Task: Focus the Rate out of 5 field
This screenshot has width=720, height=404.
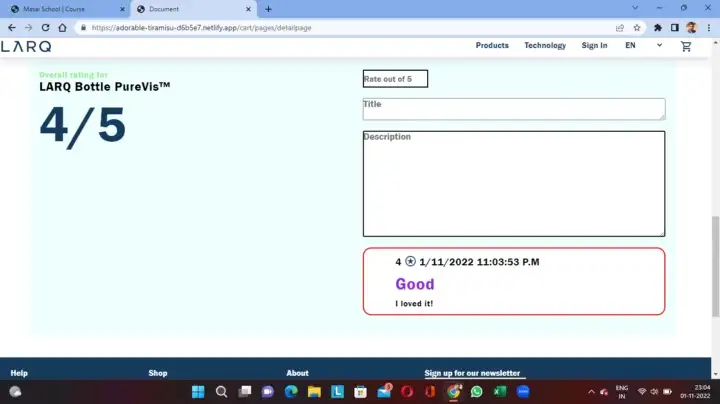Action: pyautogui.click(x=395, y=79)
